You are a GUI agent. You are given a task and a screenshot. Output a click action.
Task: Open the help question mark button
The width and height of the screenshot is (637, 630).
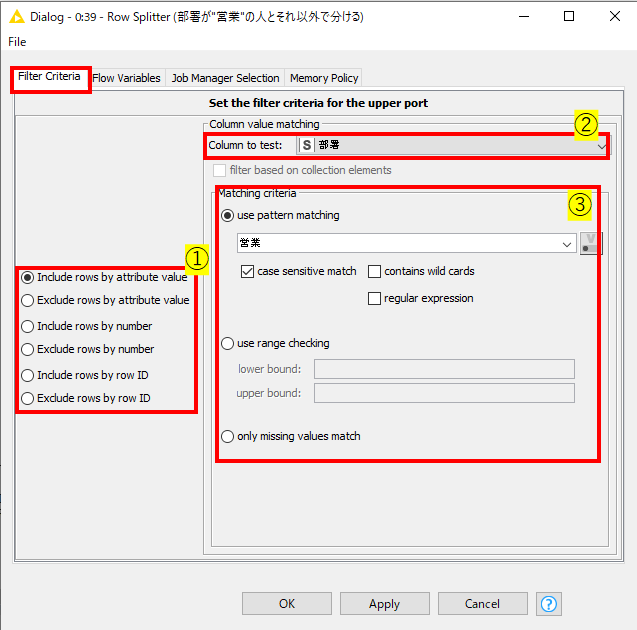548,604
